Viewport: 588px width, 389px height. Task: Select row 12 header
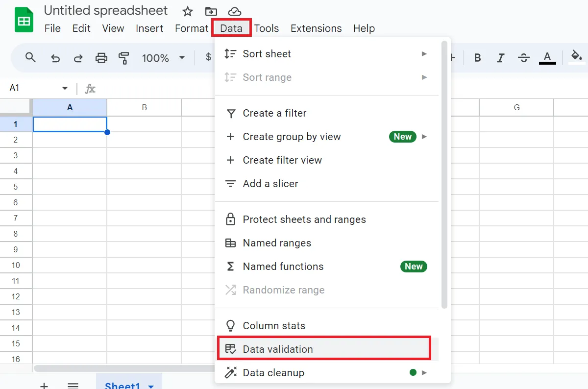point(16,296)
